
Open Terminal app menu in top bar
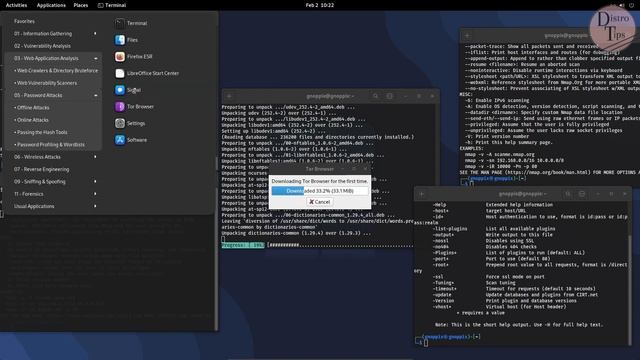[x=112, y=5]
